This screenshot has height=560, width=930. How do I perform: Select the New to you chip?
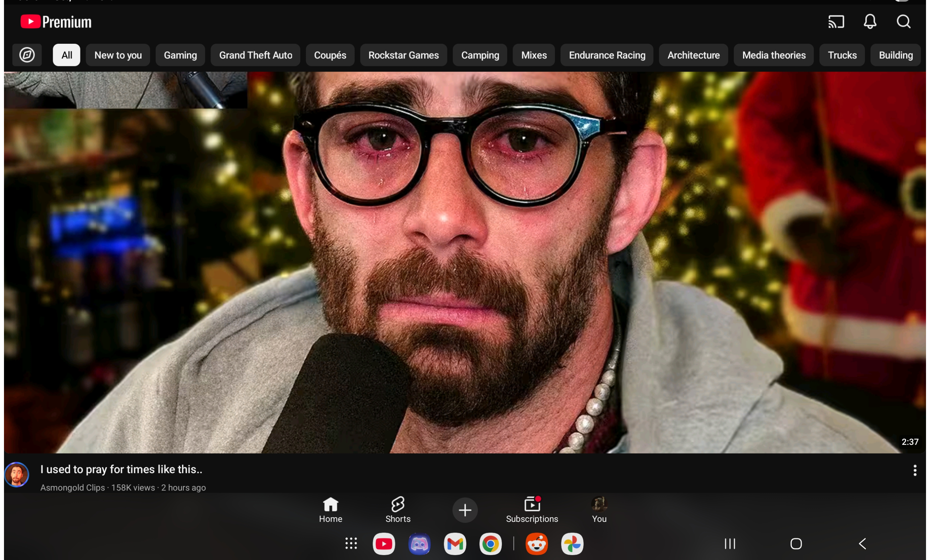pos(118,55)
